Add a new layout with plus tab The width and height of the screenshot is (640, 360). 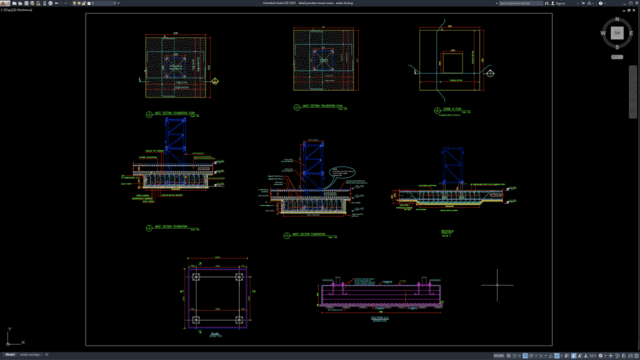(x=47, y=355)
